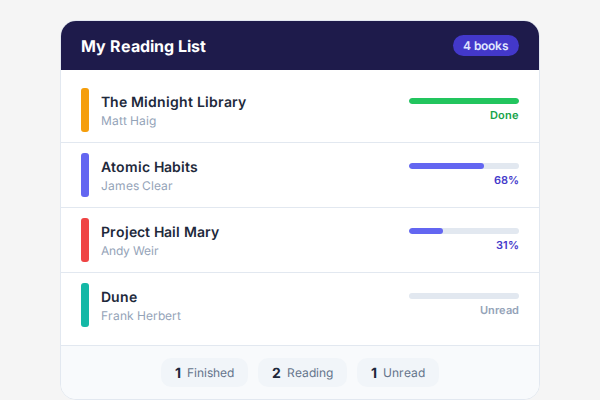The width and height of the screenshot is (600, 400).
Task: Click author name Matt Haig
Action: pos(129,121)
